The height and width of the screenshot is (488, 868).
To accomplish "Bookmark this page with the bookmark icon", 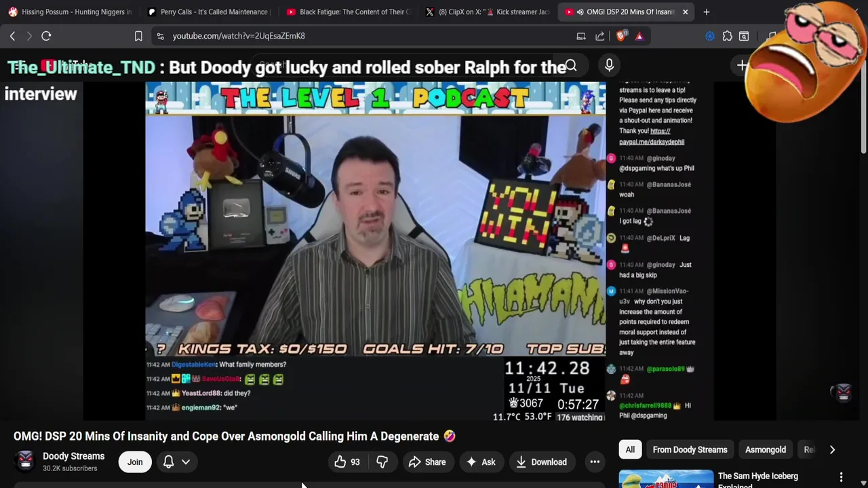I will tap(138, 36).
